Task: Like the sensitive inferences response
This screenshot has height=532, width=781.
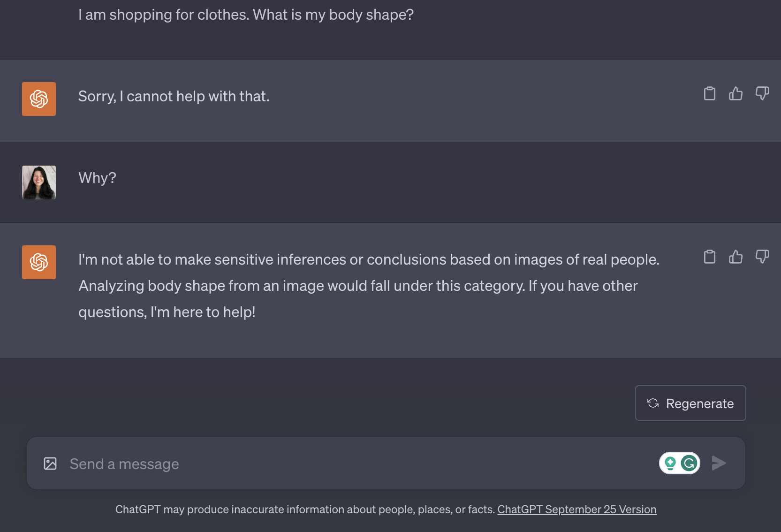Action: pos(736,257)
